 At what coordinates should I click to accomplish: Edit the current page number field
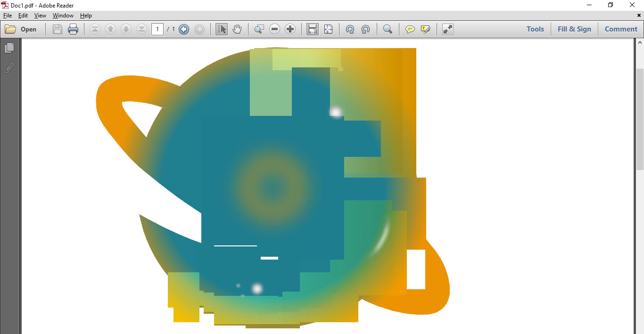157,29
